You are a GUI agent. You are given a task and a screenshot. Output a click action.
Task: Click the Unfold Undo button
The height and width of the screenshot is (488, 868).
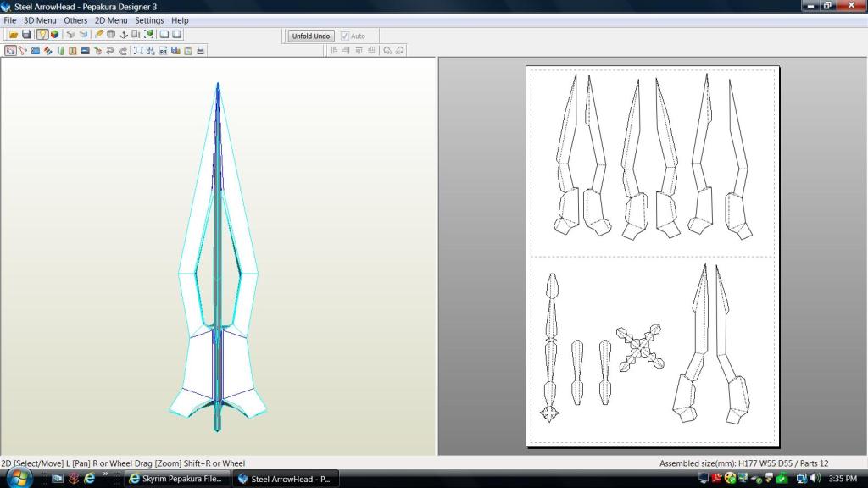[311, 36]
